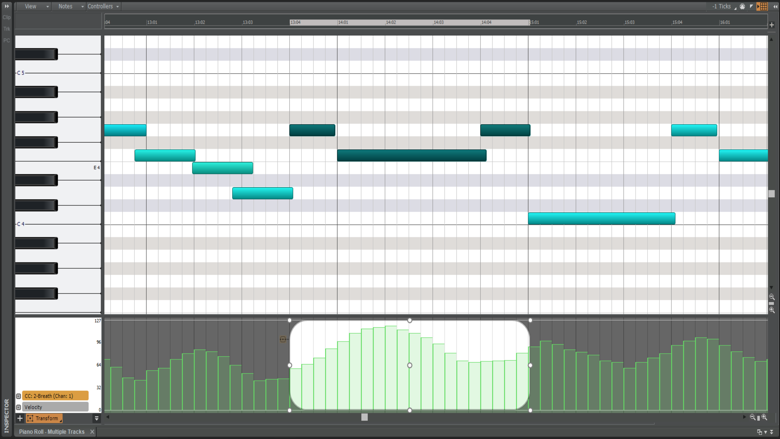Click the vertical scrollbar thumb
780x439 pixels.
click(x=772, y=193)
